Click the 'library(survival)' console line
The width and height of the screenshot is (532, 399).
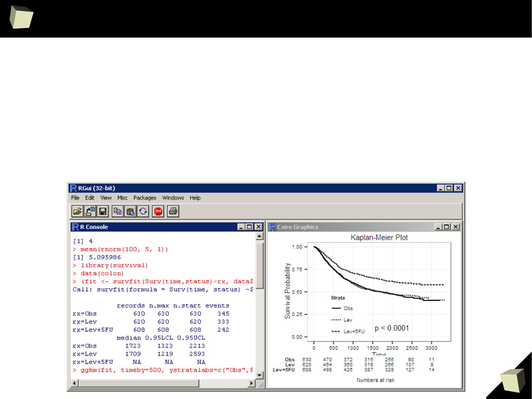pyautogui.click(x=110, y=265)
